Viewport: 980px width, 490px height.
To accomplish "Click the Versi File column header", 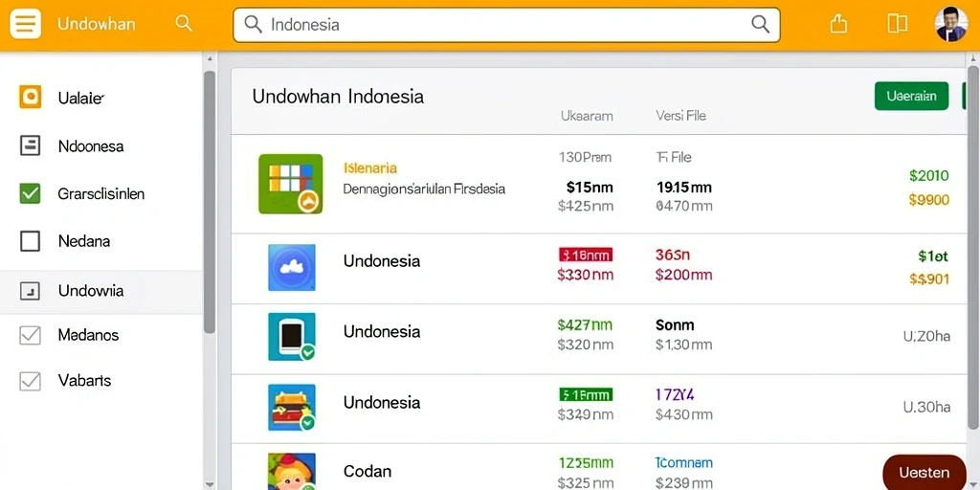I will 680,116.
